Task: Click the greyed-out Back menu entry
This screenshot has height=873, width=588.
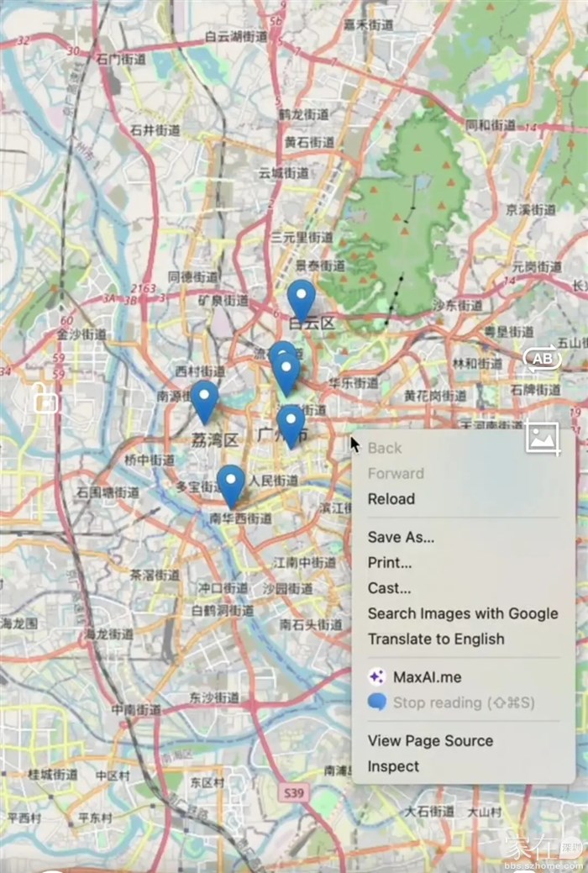Action: (x=385, y=449)
